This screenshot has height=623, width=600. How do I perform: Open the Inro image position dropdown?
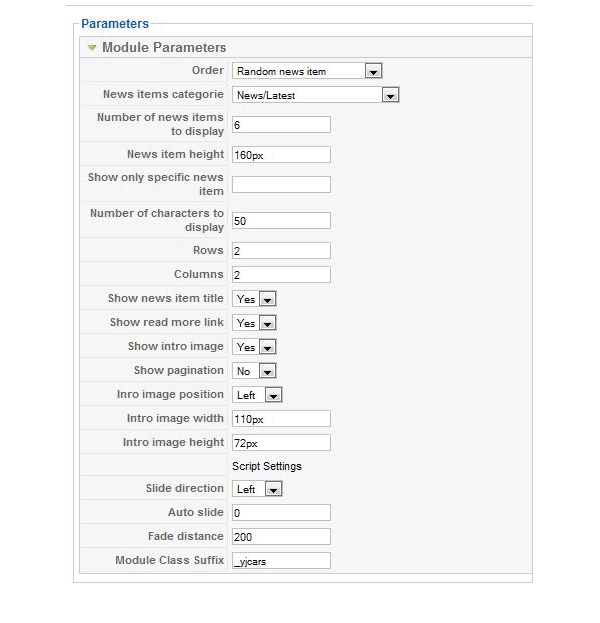pyautogui.click(x=257, y=395)
